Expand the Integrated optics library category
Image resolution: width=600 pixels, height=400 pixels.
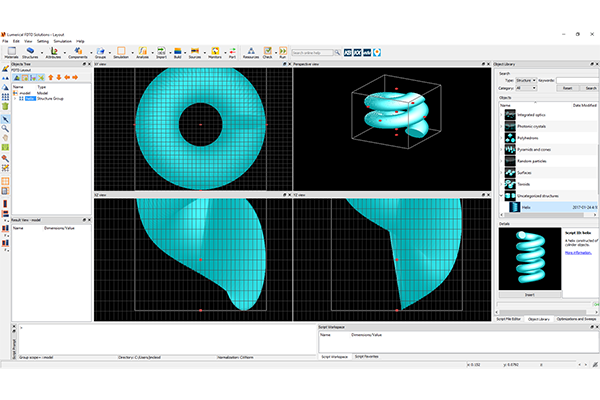pyautogui.click(x=501, y=115)
